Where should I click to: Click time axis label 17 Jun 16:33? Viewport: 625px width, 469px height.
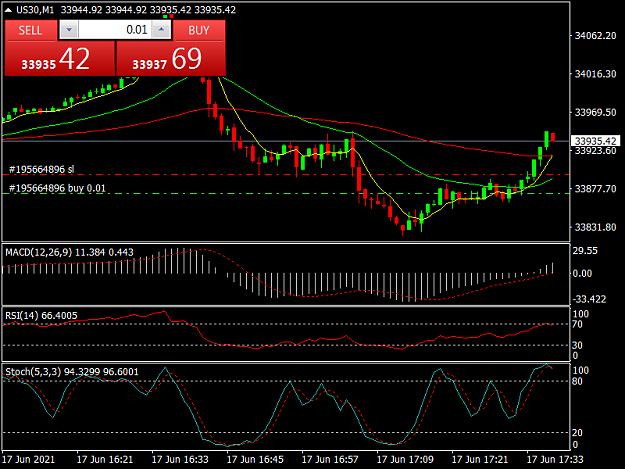point(180,459)
